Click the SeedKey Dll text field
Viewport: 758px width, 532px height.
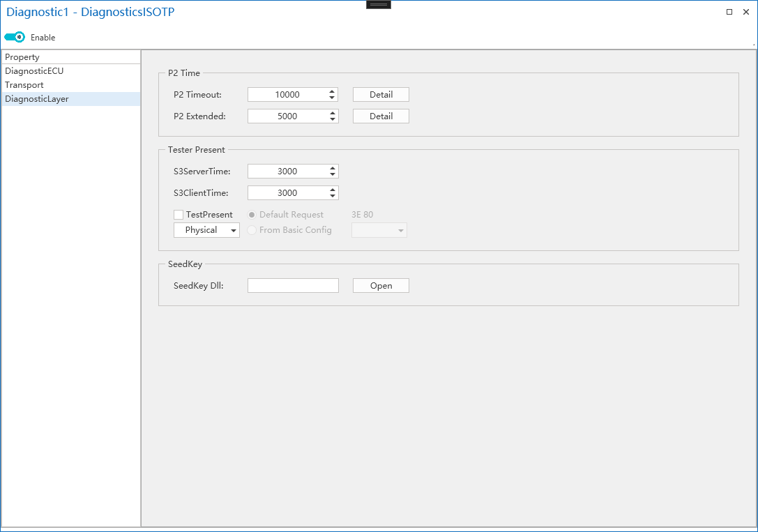coord(293,286)
